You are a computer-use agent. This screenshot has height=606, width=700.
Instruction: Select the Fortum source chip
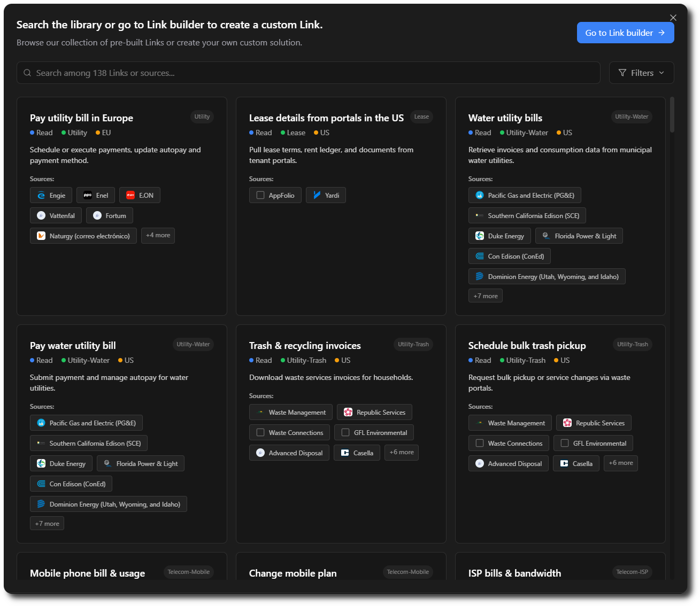(110, 216)
